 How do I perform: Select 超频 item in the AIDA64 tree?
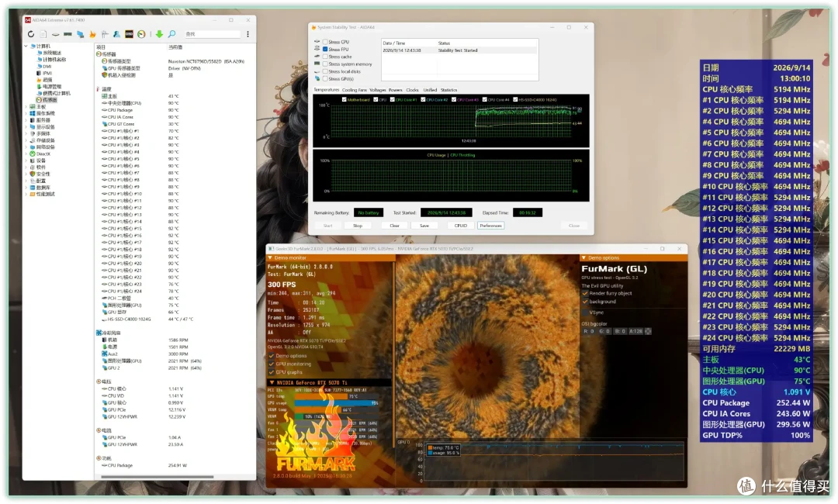[x=44, y=80]
